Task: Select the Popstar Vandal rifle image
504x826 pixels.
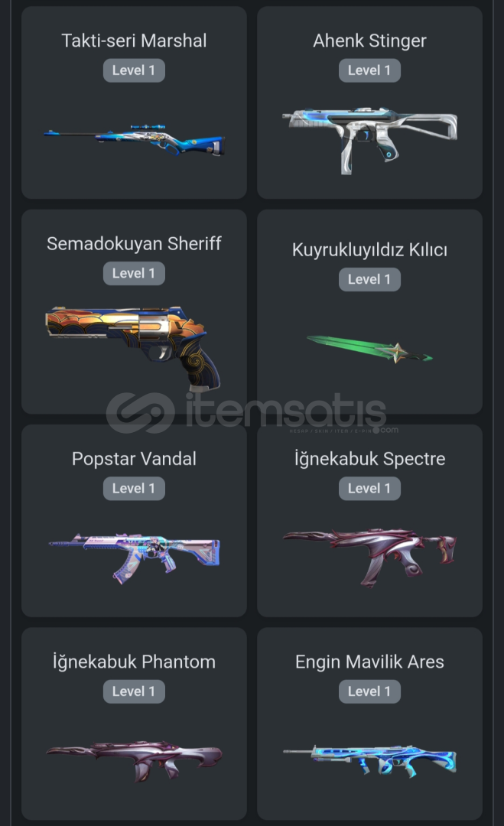Action: pos(135,558)
